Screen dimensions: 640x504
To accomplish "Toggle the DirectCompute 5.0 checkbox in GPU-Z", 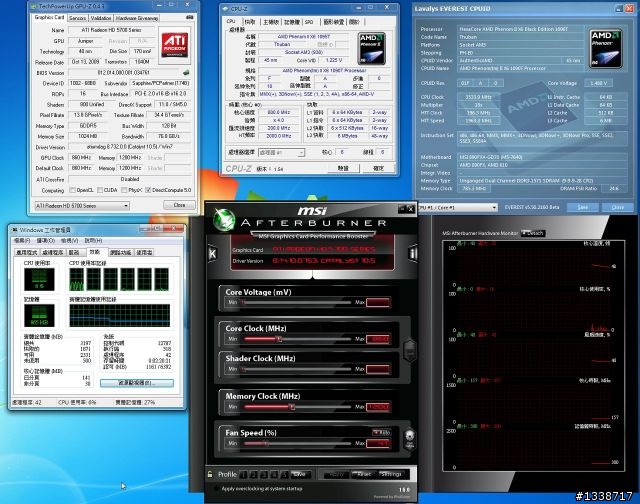I will (148, 190).
